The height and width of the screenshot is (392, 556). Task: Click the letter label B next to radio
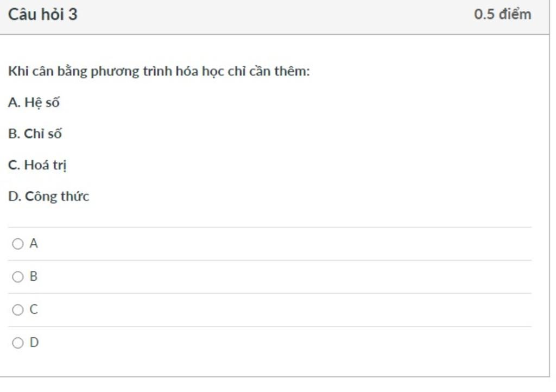click(33, 276)
